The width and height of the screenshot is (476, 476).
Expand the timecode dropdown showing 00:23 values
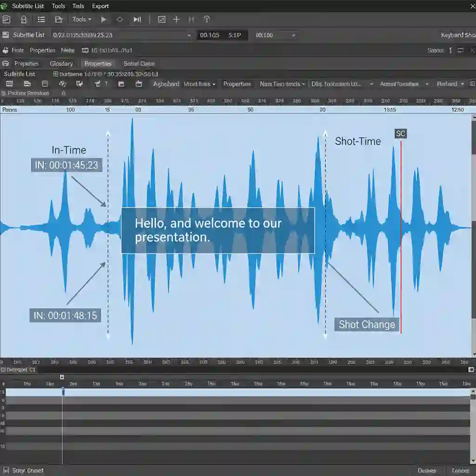coord(188,35)
